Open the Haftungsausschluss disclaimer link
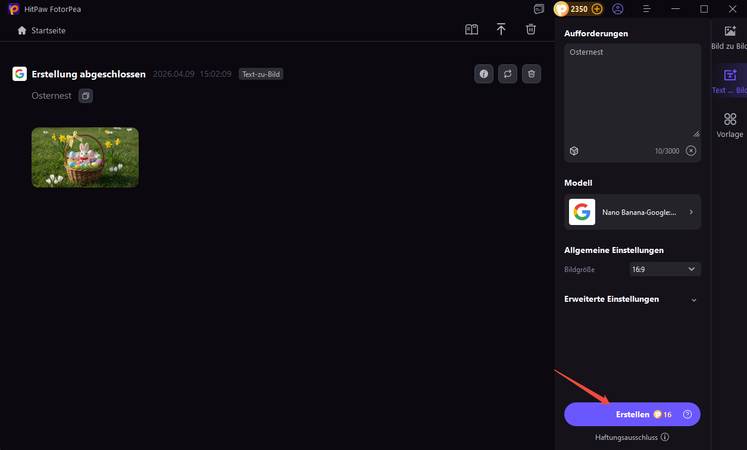 click(x=632, y=437)
